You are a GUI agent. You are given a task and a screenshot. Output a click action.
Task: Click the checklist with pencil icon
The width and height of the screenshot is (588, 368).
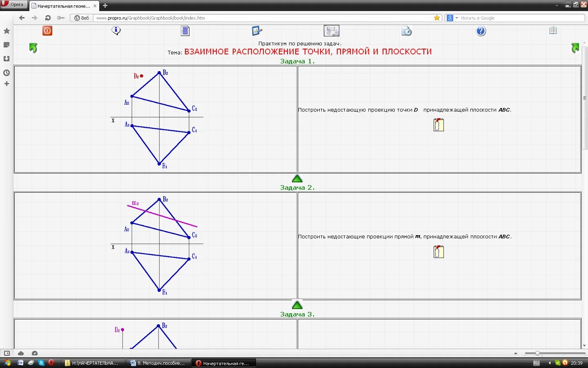pos(257,31)
